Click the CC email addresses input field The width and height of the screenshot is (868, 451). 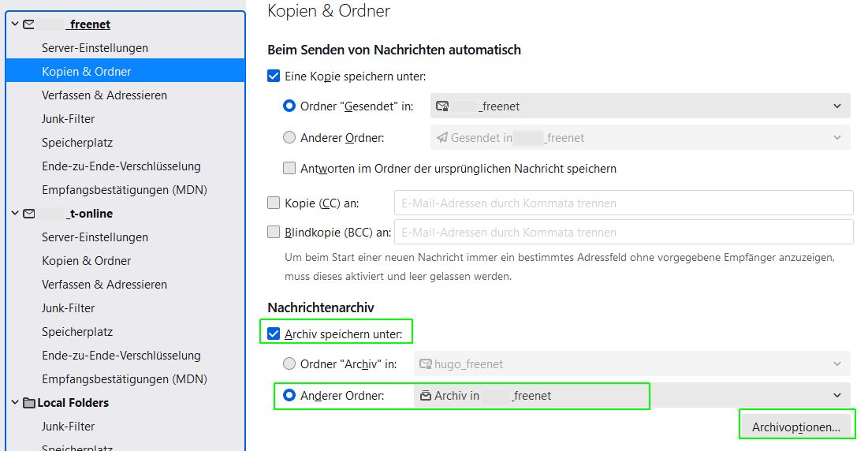tap(623, 203)
